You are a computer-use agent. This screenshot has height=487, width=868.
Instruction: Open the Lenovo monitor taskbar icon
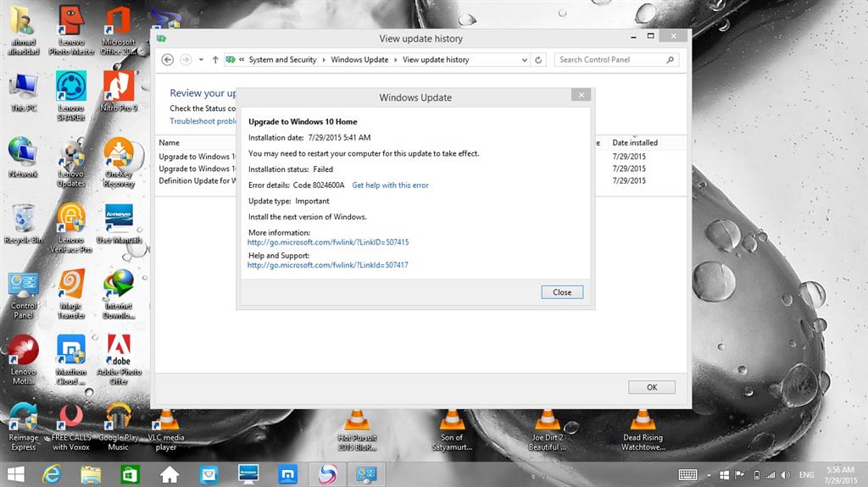pos(248,474)
